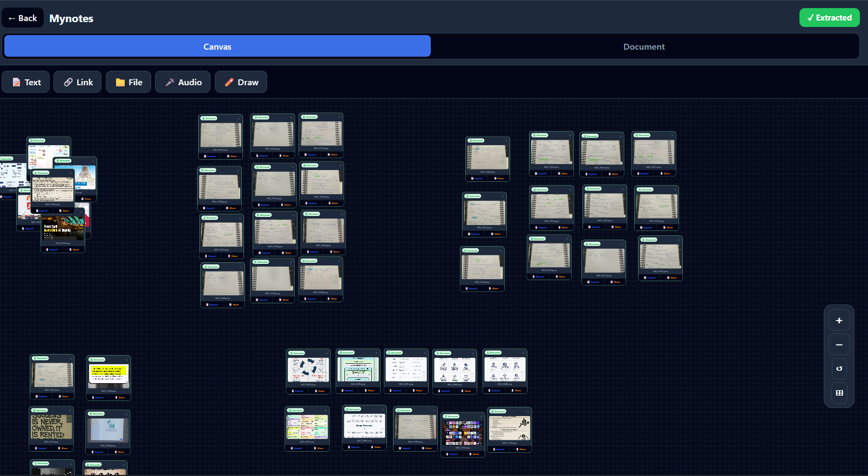Add a Text note from the toolbar
This screenshot has height=476, width=868.
tap(26, 82)
